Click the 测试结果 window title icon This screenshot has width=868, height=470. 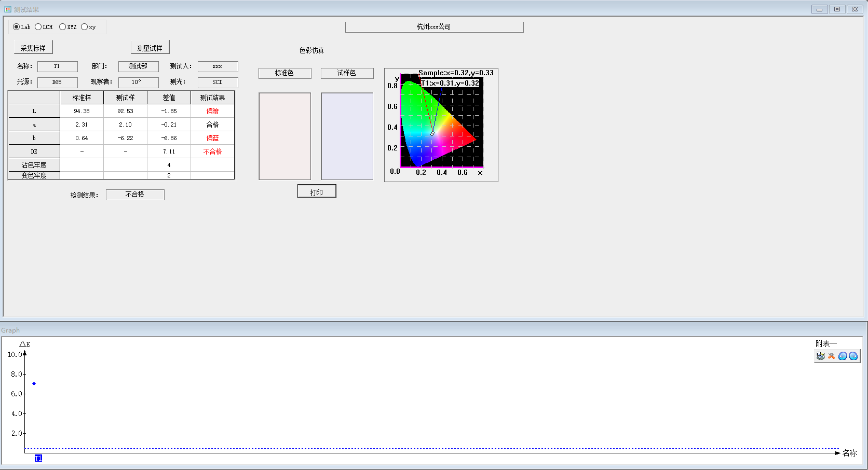(8, 9)
